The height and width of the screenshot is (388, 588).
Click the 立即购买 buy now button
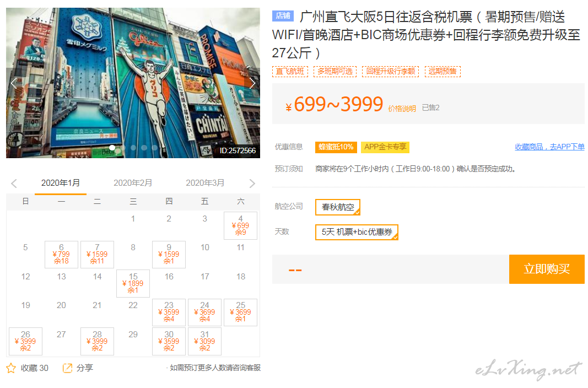tap(547, 269)
